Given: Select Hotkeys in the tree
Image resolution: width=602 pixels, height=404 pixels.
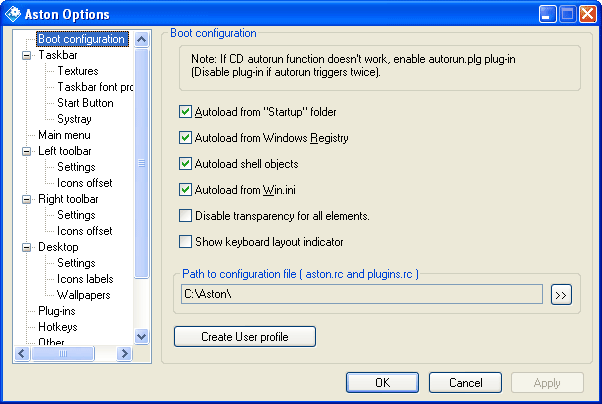Looking at the screenshot, I should point(58,327).
